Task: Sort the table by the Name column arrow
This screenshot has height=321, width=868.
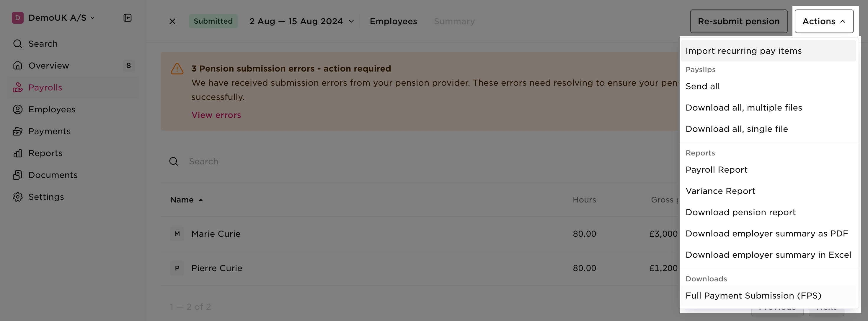Action: [x=200, y=200]
